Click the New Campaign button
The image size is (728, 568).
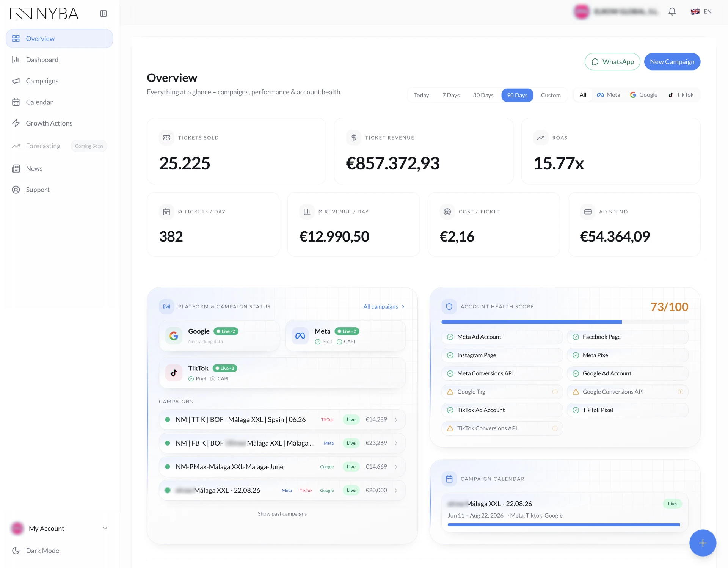coord(672,62)
